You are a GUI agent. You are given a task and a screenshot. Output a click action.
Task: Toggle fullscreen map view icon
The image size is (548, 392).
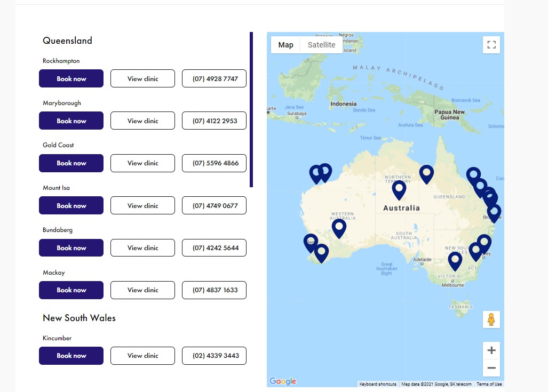491,45
